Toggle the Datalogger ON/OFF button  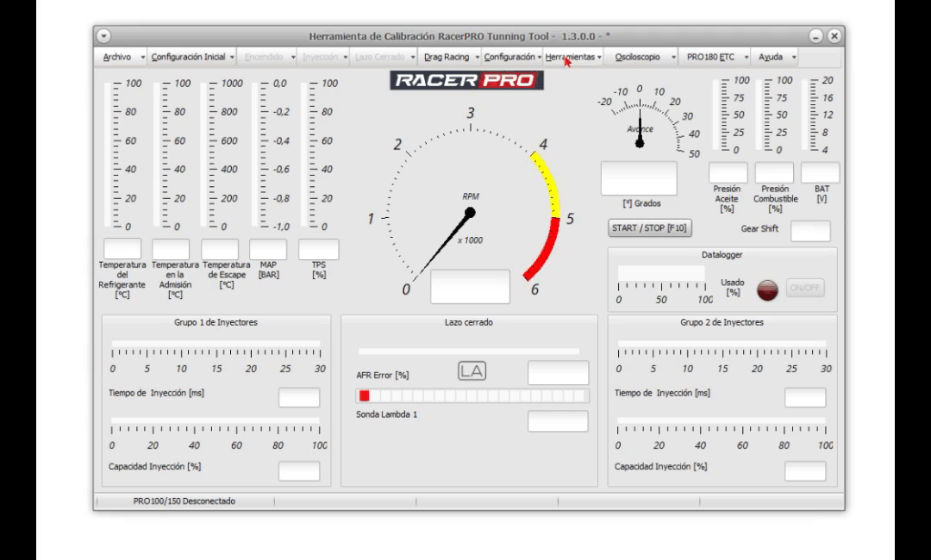805,288
